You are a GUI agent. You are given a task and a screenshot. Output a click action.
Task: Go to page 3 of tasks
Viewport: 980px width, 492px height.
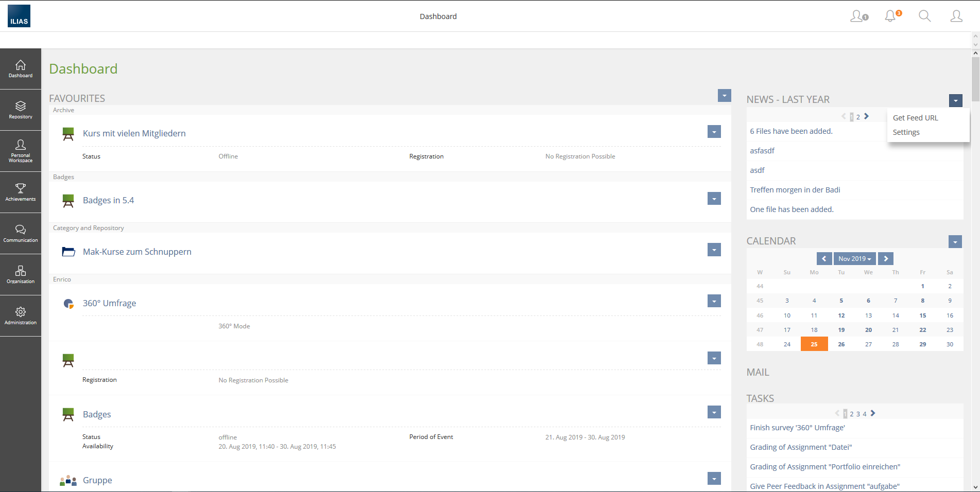[x=858, y=414]
